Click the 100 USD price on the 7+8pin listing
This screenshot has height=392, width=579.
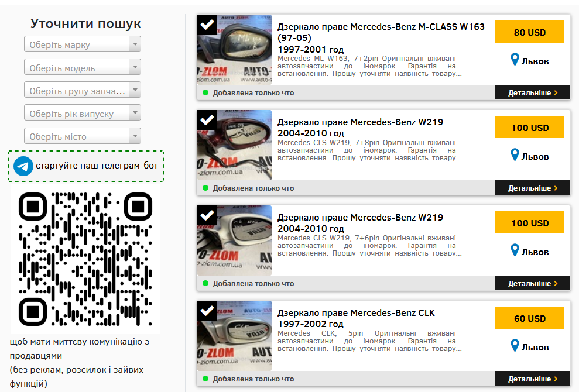tap(529, 128)
